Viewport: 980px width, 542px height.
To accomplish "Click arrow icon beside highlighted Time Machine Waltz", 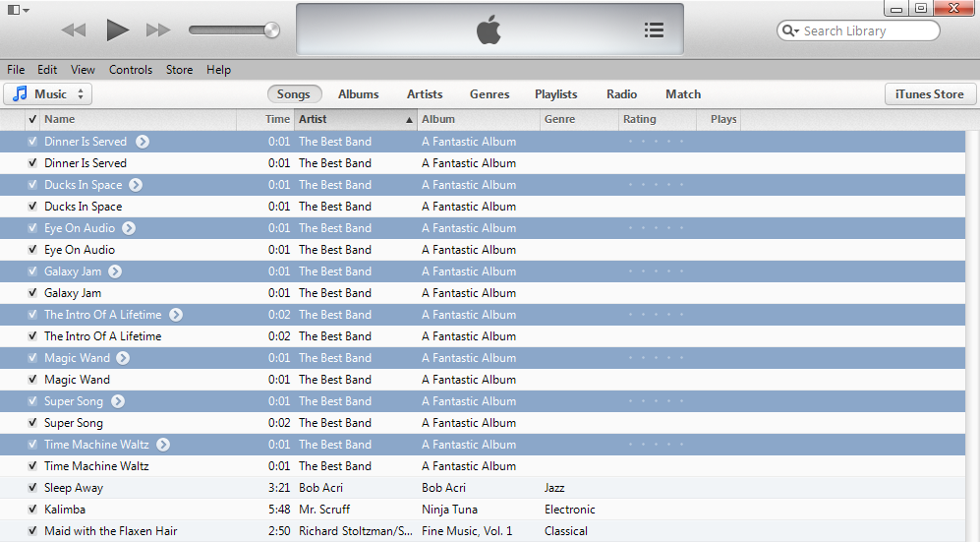I will (x=163, y=445).
